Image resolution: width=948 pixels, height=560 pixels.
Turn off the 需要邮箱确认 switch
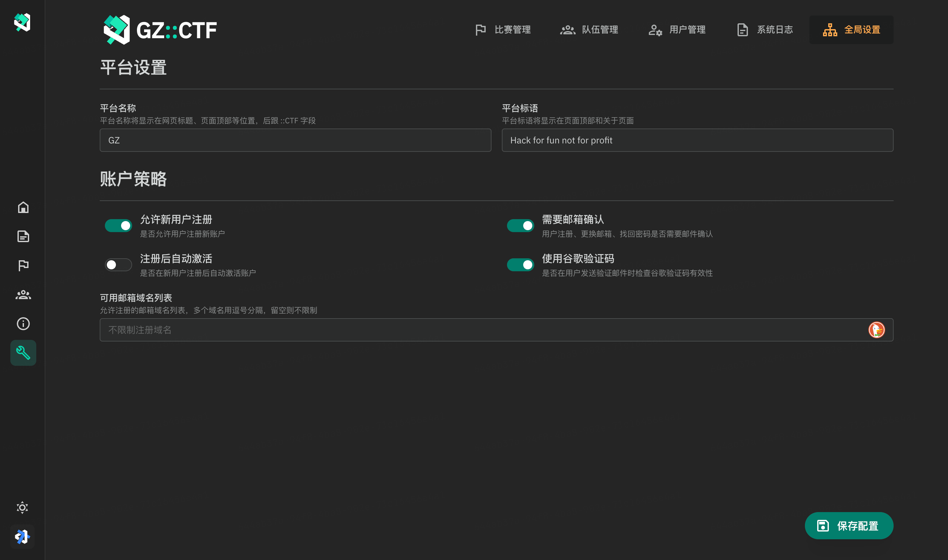(x=520, y=226)
